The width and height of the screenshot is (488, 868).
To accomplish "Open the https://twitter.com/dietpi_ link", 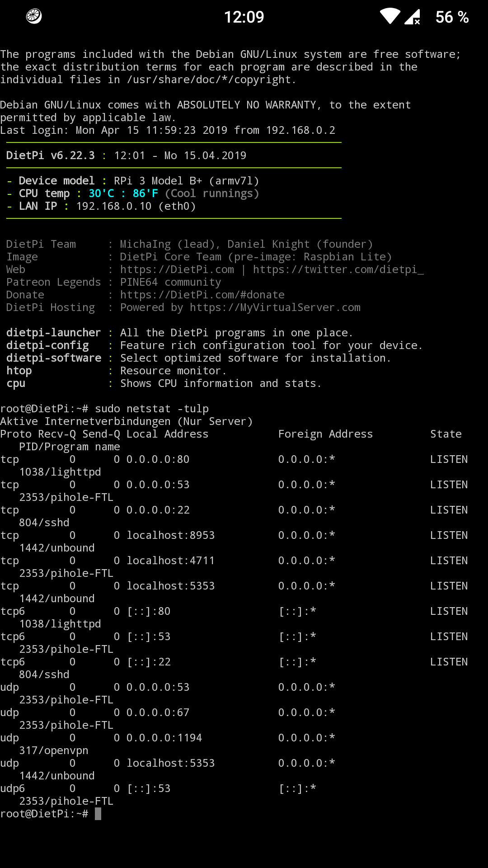I will pos(338,269).
